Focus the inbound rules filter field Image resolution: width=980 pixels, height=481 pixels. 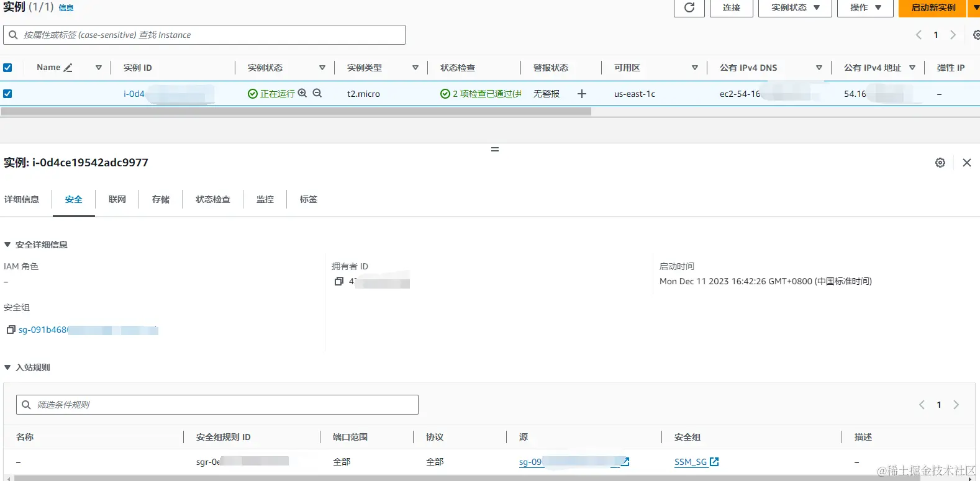point(217,405)
